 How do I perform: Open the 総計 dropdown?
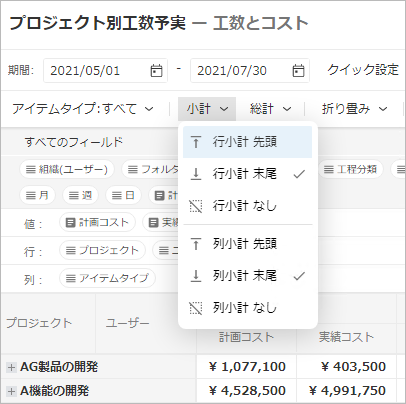270,109
